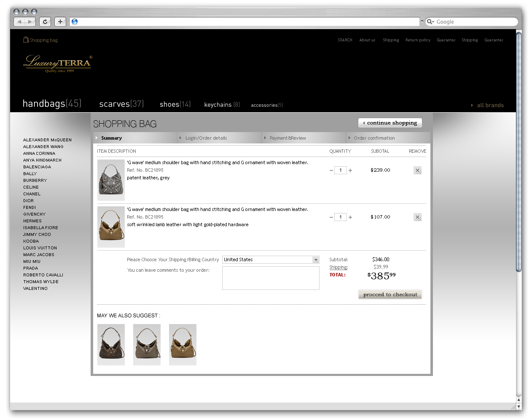Click the quantity field for the $107.00 bag
This screenshot has width=532, height=419.
tap(341, 217)
